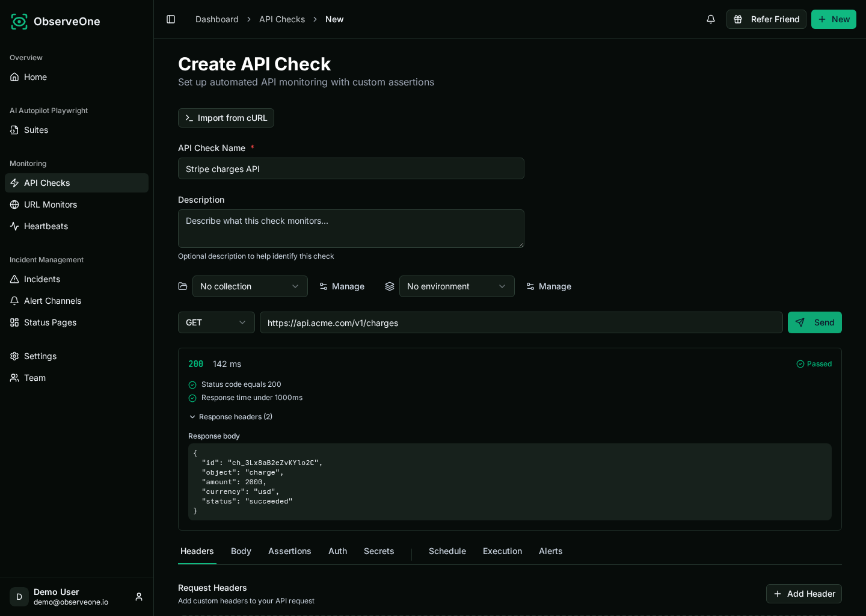Click the Home house icon

(x=14, y=77)
